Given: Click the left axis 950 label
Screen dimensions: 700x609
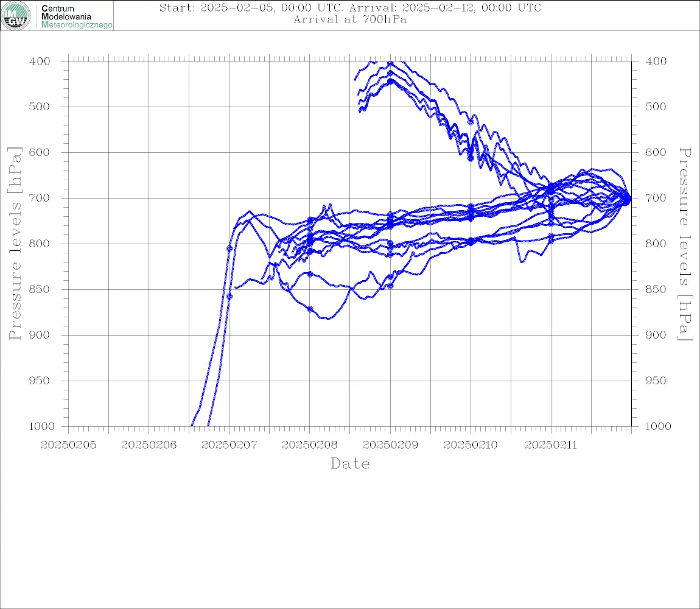Looking at the screenshot, I should point(40,381).
